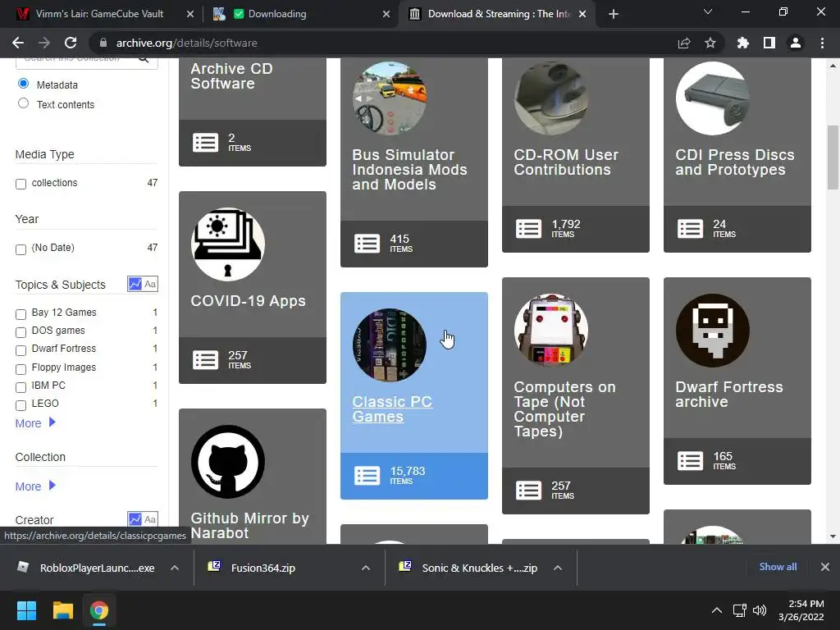Click the Bus Simulator Indonesia thumbnail image
840x630 pixels.
[x=390, y=98]
